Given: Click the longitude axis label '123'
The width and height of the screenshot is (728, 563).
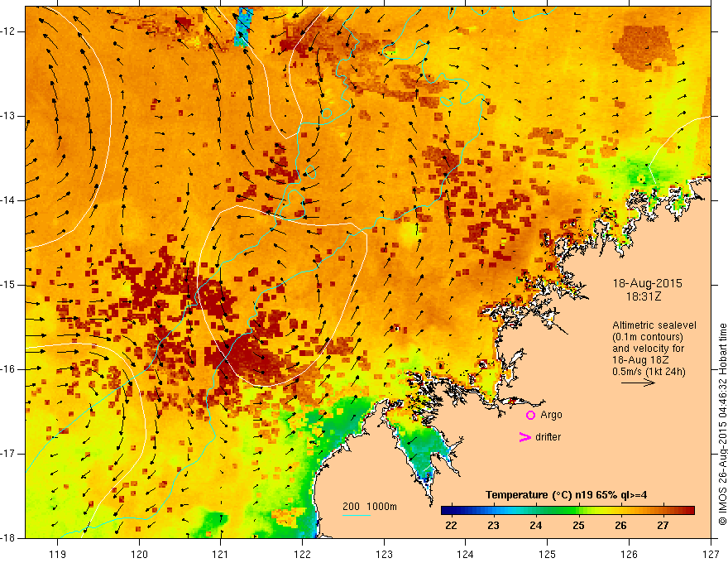Looking at the screenshot, I should [x=384, y=554].
